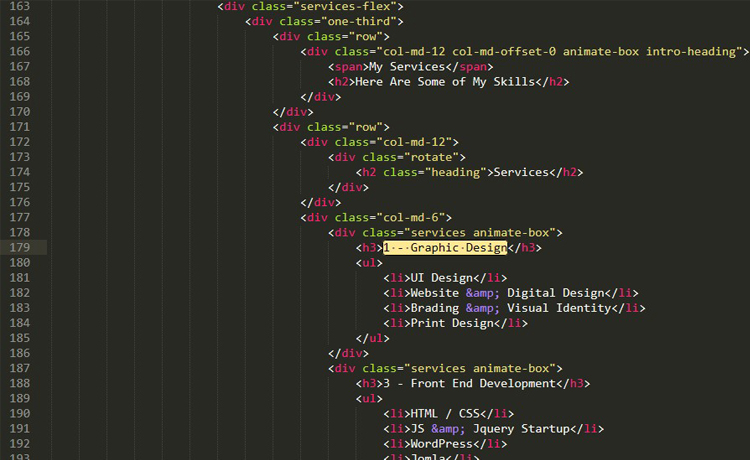750x460 pixels.
Task: Click the closing </div> tag on line 170
Action: (293, 112)
